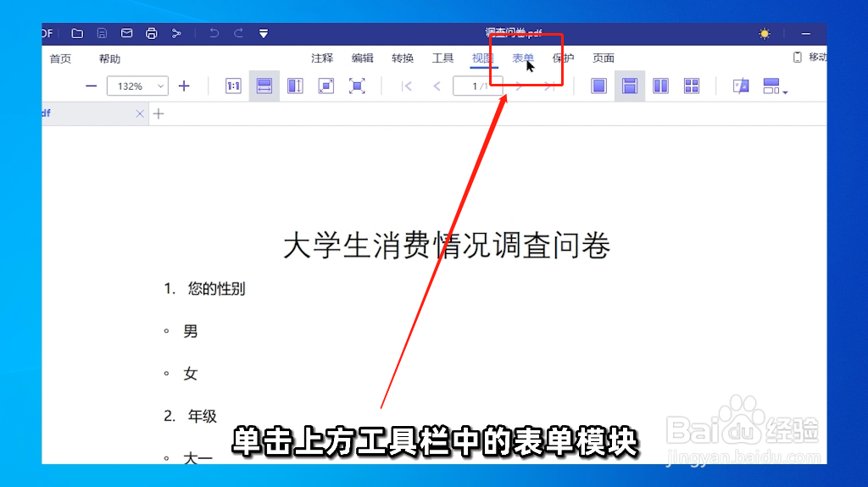Image resolution: width=868 pixels, height=487 pixels.
Task: Switch to the 转换 tab
Action: [403, 58]
